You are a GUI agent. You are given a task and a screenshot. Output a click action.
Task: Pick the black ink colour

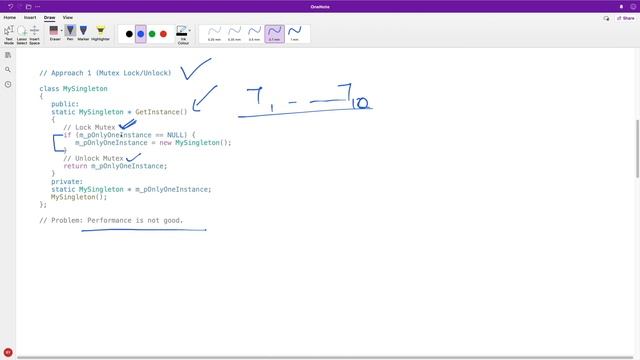click(129, 34)
